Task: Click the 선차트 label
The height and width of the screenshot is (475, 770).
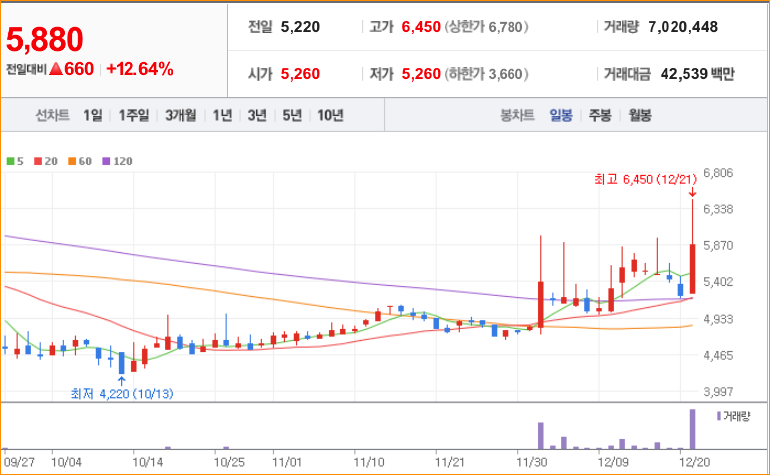Action: [53, 115]
